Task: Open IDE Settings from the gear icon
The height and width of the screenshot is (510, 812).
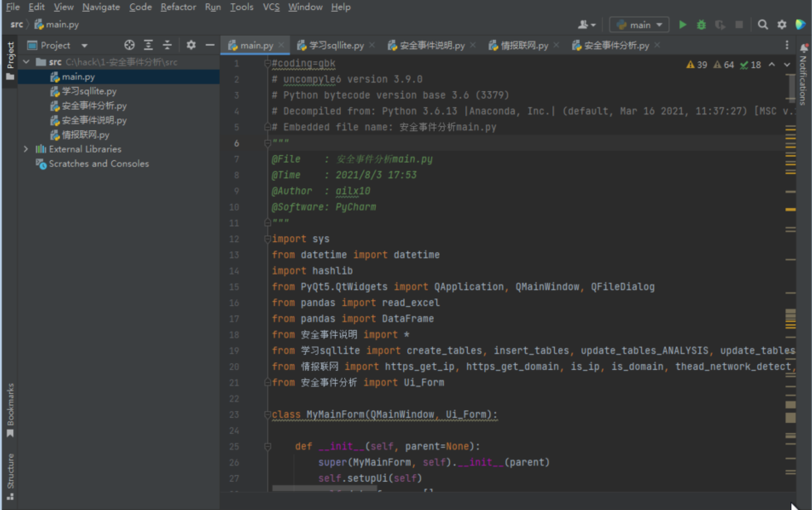Action: pyautogui.click(x=781, y=24)
